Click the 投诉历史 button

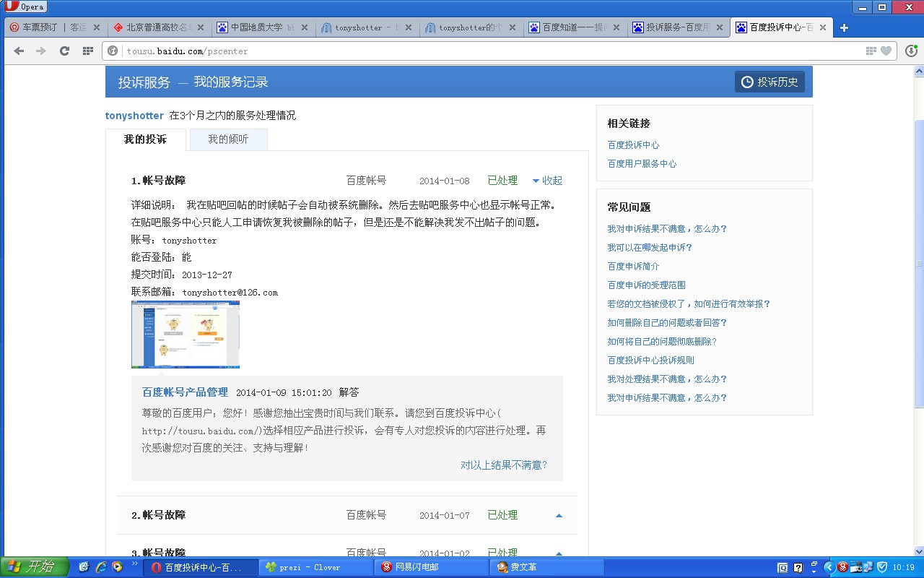pyautogui.click(x=770, y=82)
